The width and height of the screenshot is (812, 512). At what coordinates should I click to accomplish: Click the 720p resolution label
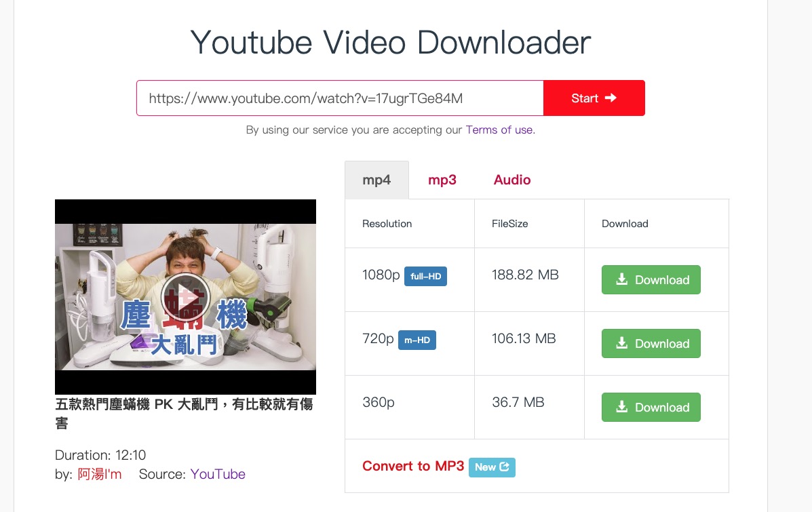(x=378, y=338)
